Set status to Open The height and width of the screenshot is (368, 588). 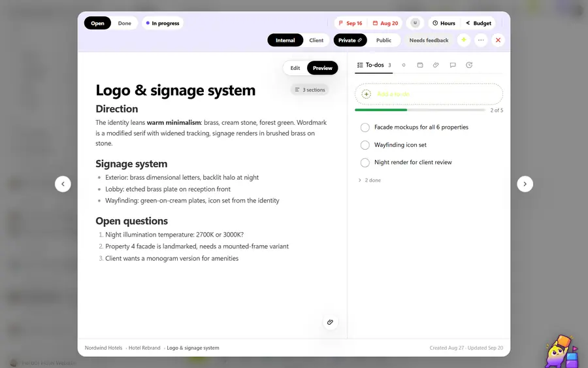coord(97,24)
